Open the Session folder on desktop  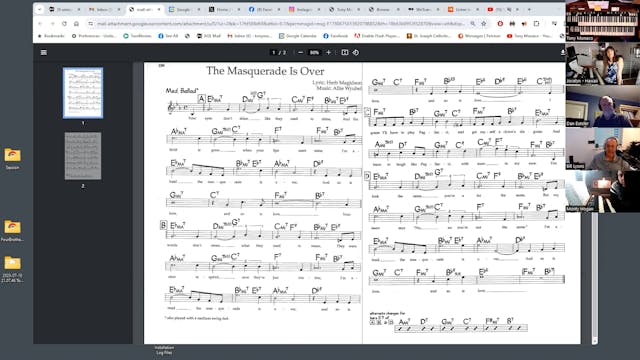[12, 159]
